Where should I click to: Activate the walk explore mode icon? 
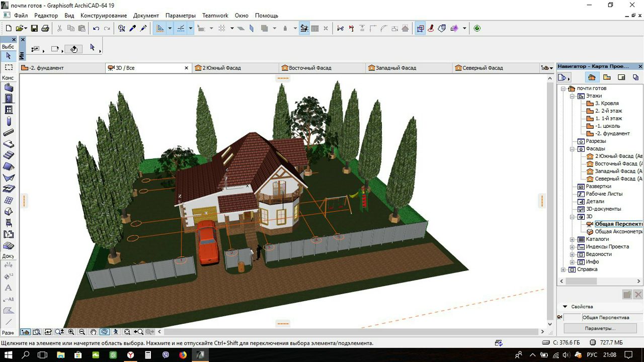[x=116, y=332]
